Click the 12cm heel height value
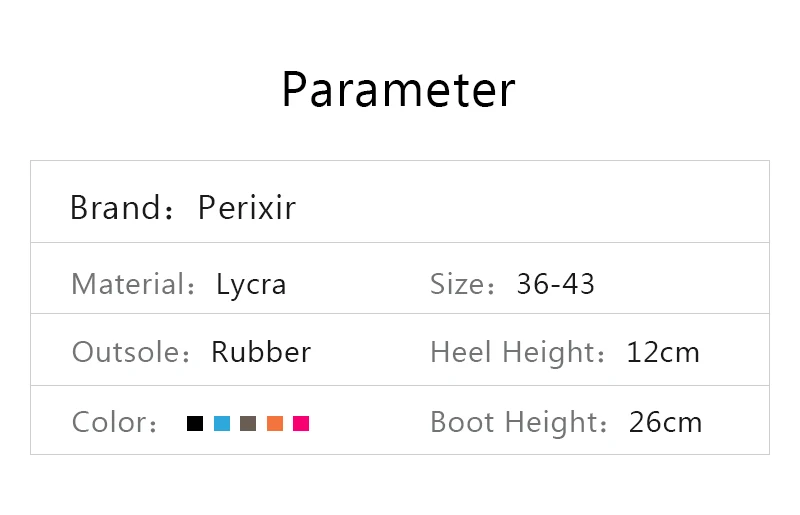The height and width of the screenshot is (515, 800). (x=663, y=352)
